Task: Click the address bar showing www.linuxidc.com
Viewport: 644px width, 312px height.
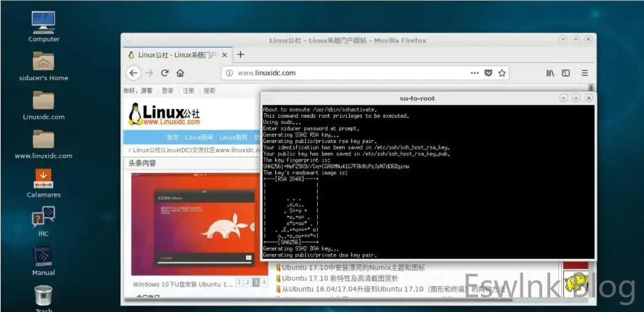Action: pos(345,73)
